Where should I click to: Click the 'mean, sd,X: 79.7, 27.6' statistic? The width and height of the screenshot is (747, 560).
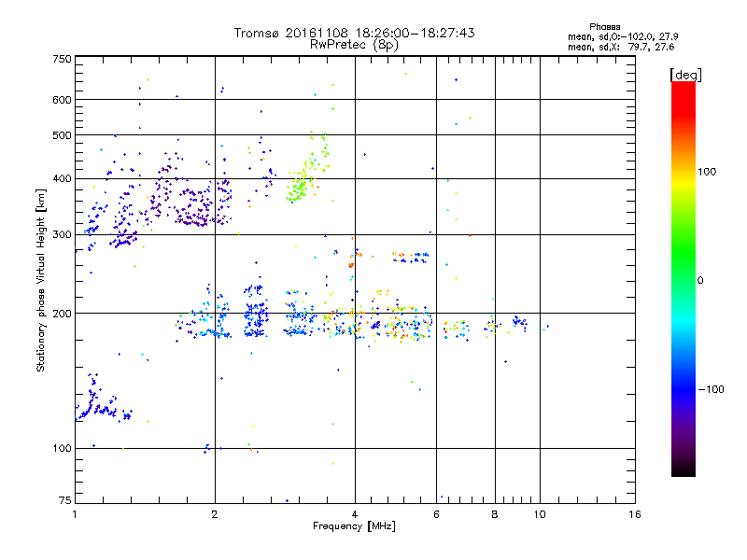point(621,47)
